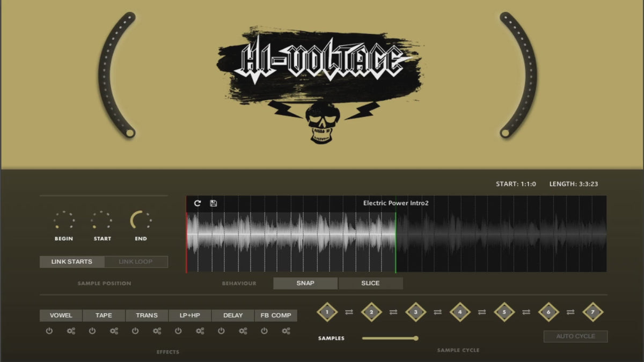
Task: Open settings gears for LP+HP effect
Action: pyautogui.click(x=200, y=331)
